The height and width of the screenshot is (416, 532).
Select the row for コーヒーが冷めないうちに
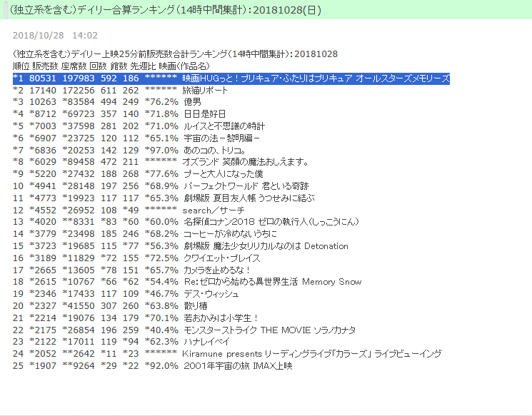point(145,234)
